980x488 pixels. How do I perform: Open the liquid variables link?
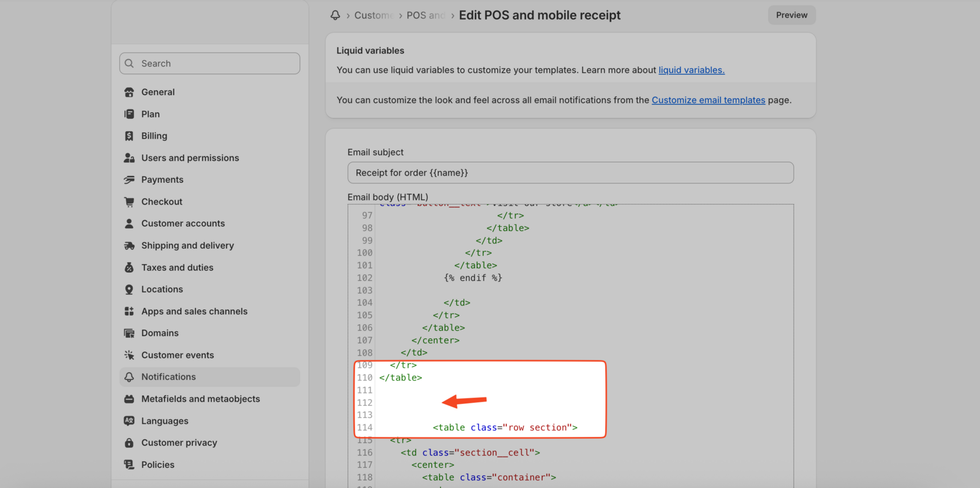(x=692, y=70)
